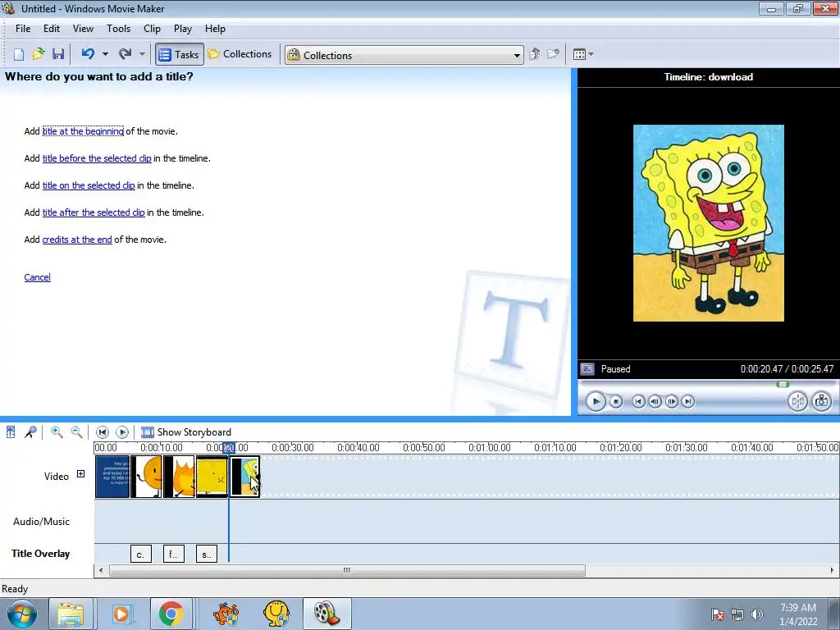Select the first blue text clip
The width and height of the screenshot is (840, 630).
(x=112, y=477)
